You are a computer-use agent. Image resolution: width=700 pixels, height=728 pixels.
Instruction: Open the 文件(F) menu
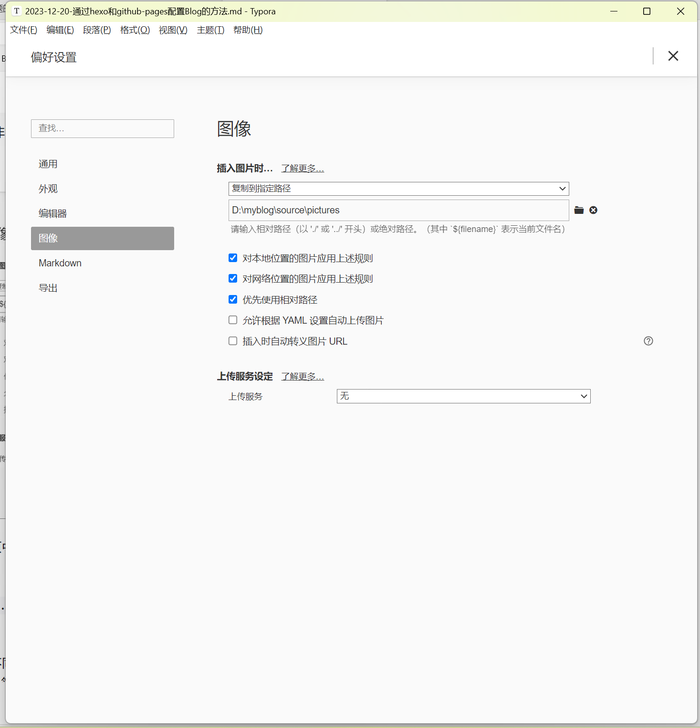[x=24, y=30]
